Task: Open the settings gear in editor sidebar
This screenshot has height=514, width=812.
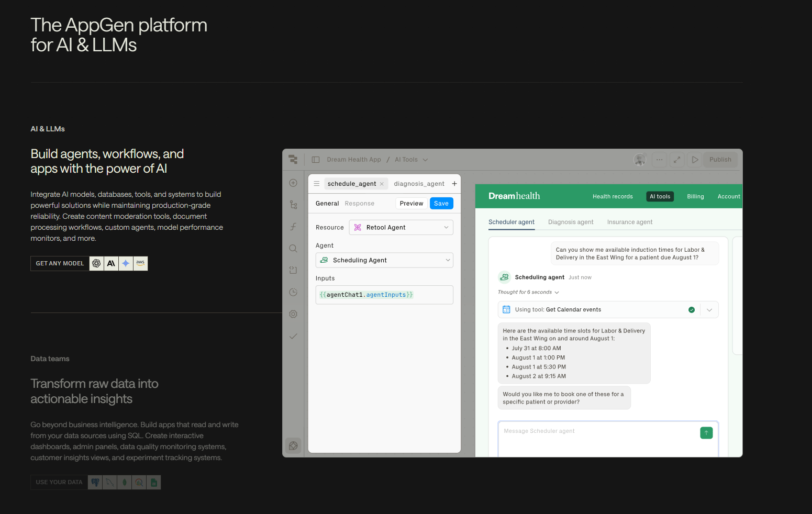Action: pos(293,314)
